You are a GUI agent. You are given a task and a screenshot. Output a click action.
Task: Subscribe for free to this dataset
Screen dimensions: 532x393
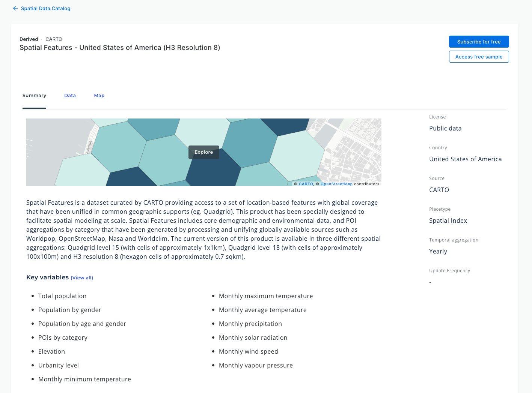pyautogui.click(x=479, y=42)
